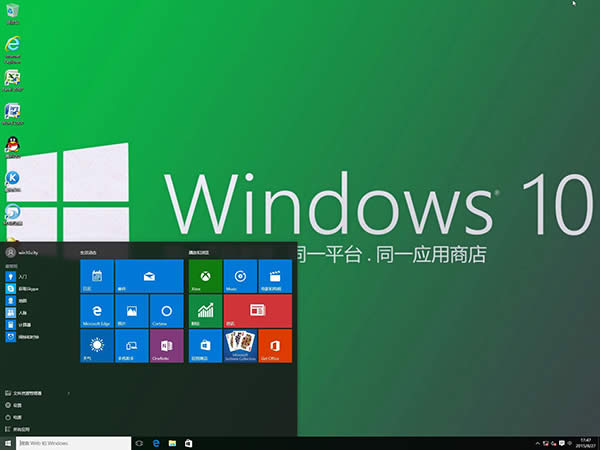Open the Store tile in Start menu
This screenshot has height=450, width=600.
[204, 345]
